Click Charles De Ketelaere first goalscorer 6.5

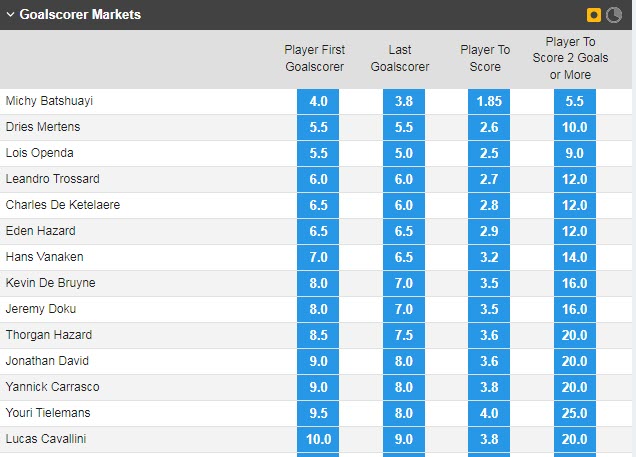click(x=318, y=205)
